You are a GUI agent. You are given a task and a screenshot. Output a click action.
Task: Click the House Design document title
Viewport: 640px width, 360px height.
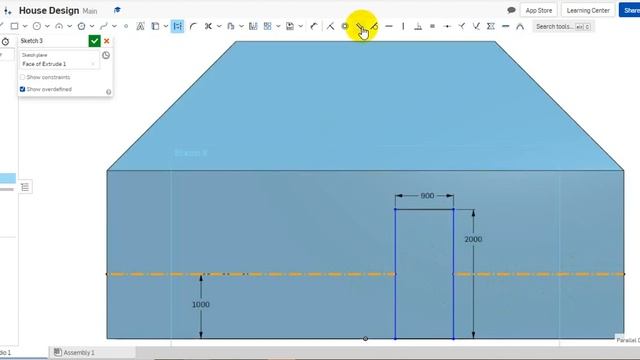tap(49, 11)
